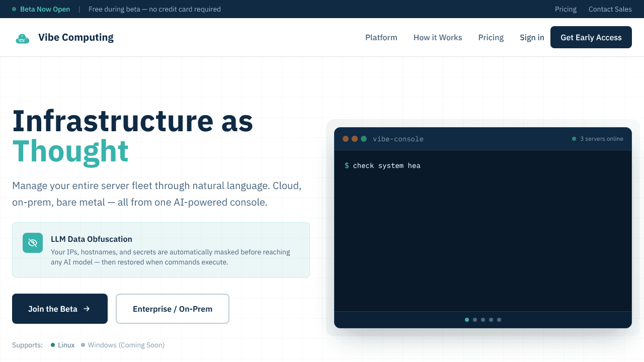
Task: Click the LLM Data Obfuscation heading
Action: pyautogui.click(x=92, y=239)
